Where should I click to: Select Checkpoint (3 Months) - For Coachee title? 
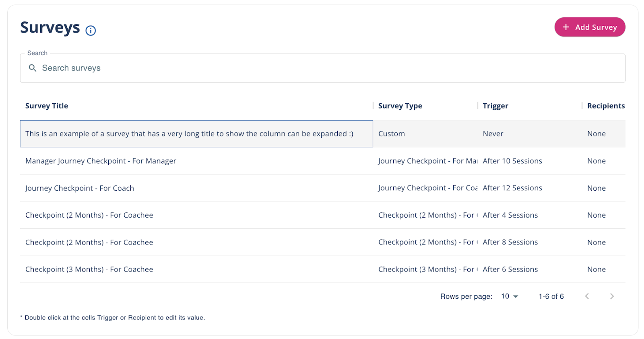pos(89,269)
